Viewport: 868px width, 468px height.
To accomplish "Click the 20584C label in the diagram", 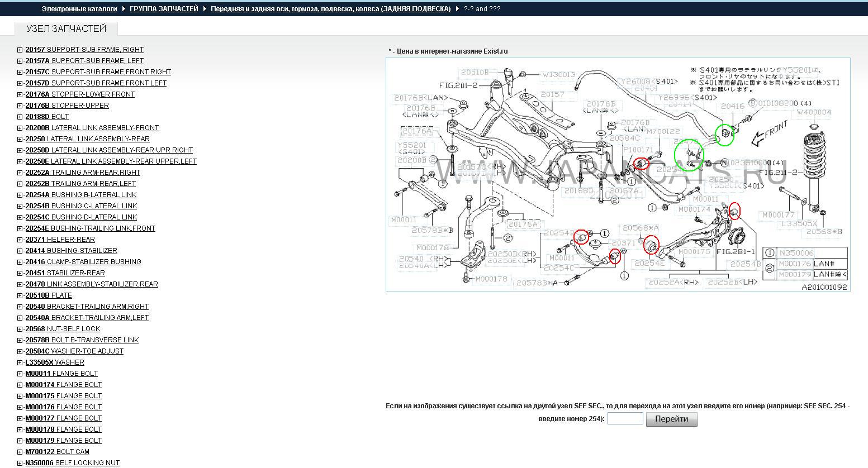I will click(625, 138).
